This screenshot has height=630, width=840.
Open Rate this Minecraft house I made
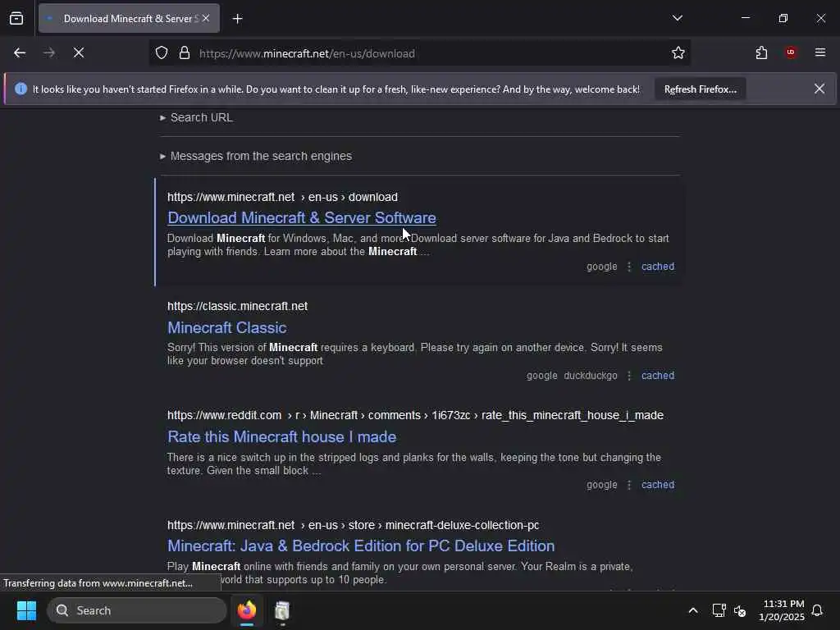click(x=282, y=436)
